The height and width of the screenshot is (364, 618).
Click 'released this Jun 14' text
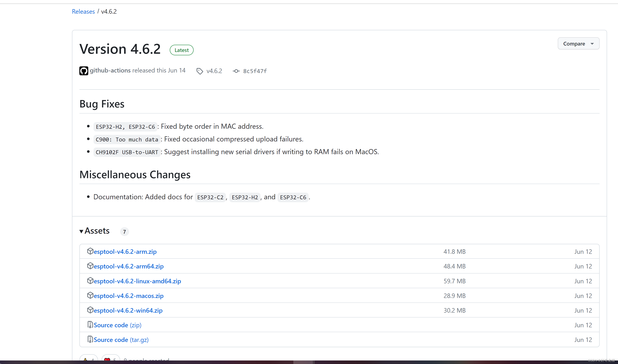pos(159,70)
